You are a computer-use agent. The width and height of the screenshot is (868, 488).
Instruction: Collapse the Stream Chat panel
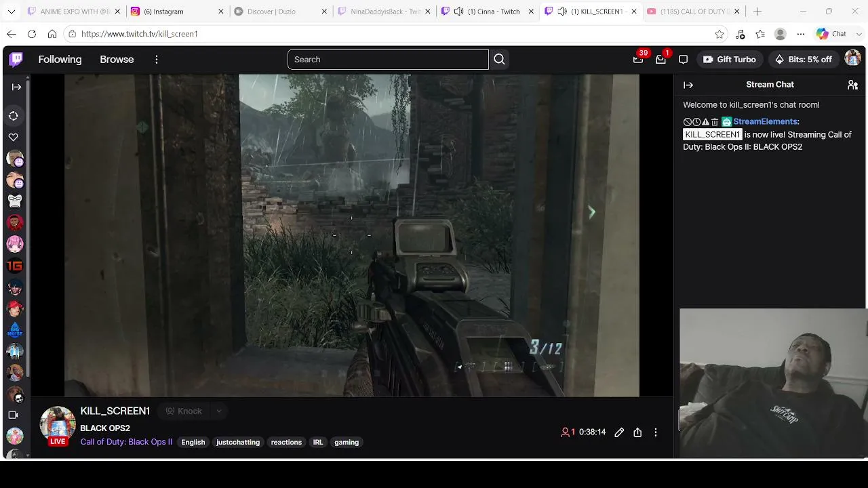[688, 85]
